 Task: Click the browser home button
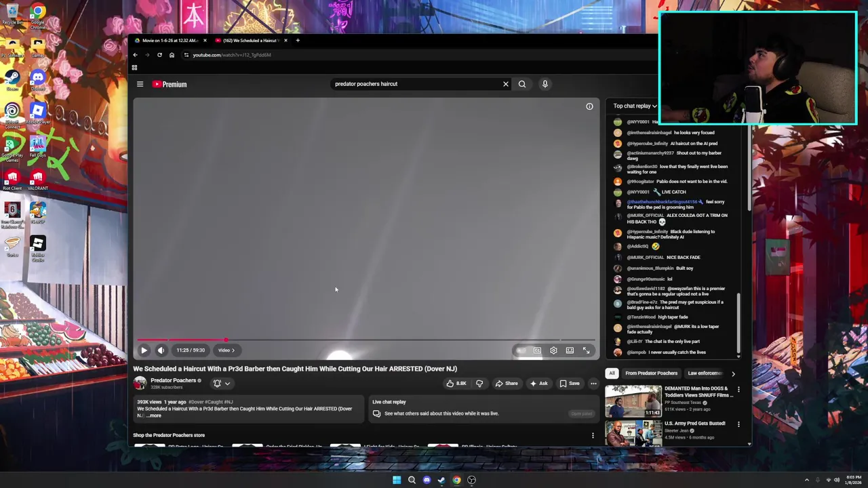(172, 55)
